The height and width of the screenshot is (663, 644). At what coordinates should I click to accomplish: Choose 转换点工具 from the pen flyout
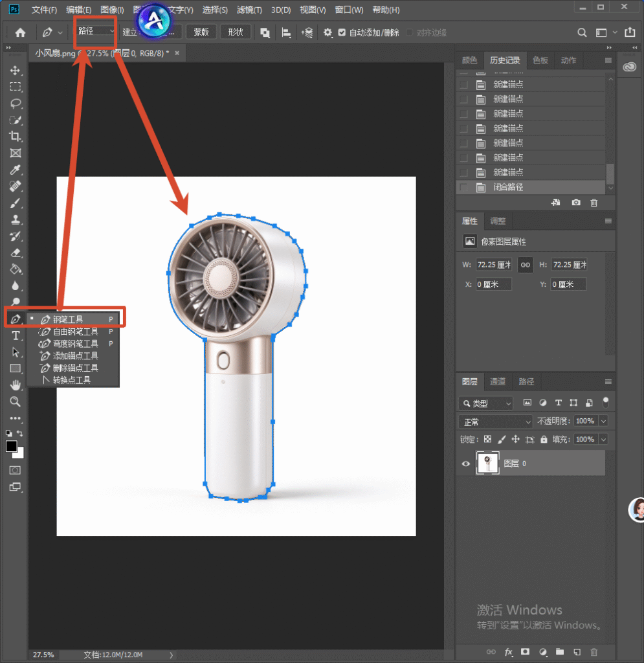point(72,380)
